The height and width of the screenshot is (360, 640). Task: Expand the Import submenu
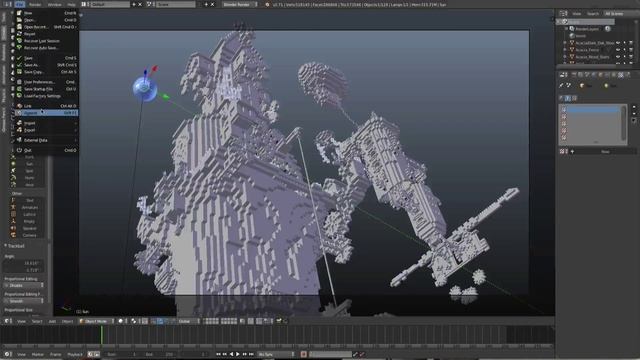click(x=46, y=123)
